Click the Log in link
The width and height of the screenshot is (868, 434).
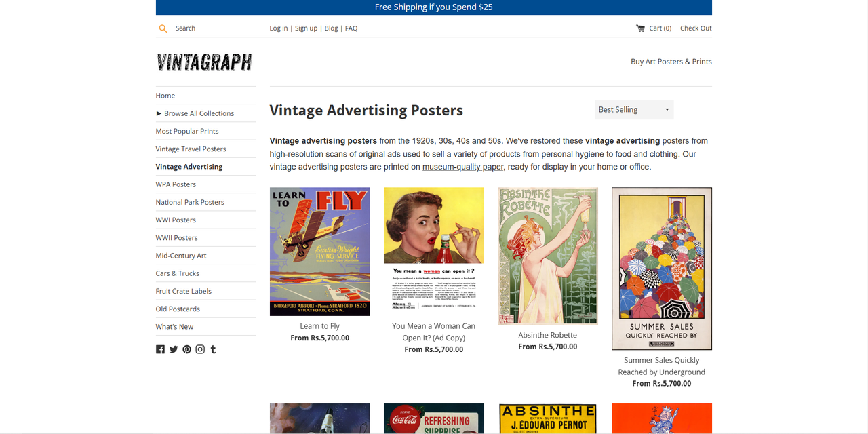coord(279,28)
